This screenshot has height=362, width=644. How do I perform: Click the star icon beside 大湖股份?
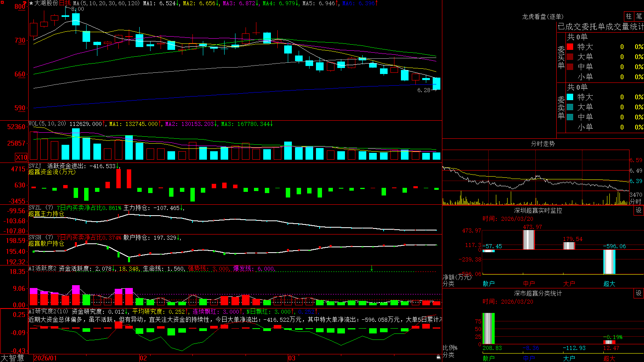click(x=31, y=3)
